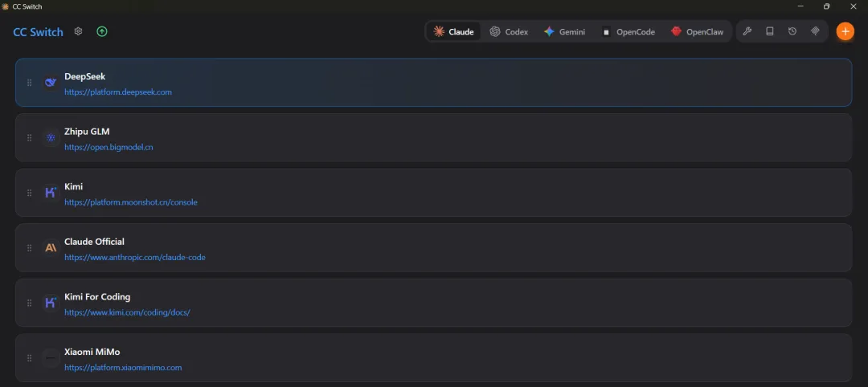This screenshot has height=387, width=868.
Task: Open the wrench tools icon
Action: [747, 31]
